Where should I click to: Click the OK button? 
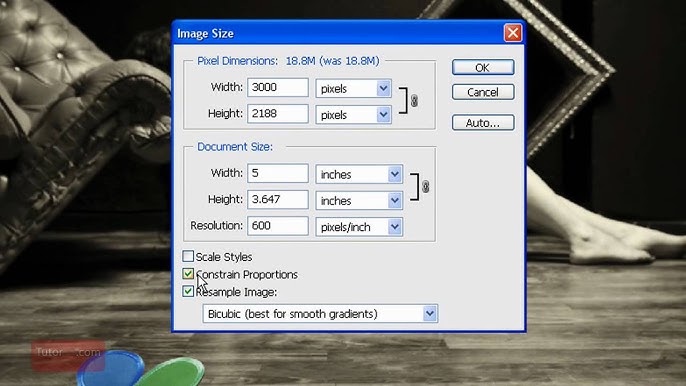pyautogui.click(x=483, y=67)
